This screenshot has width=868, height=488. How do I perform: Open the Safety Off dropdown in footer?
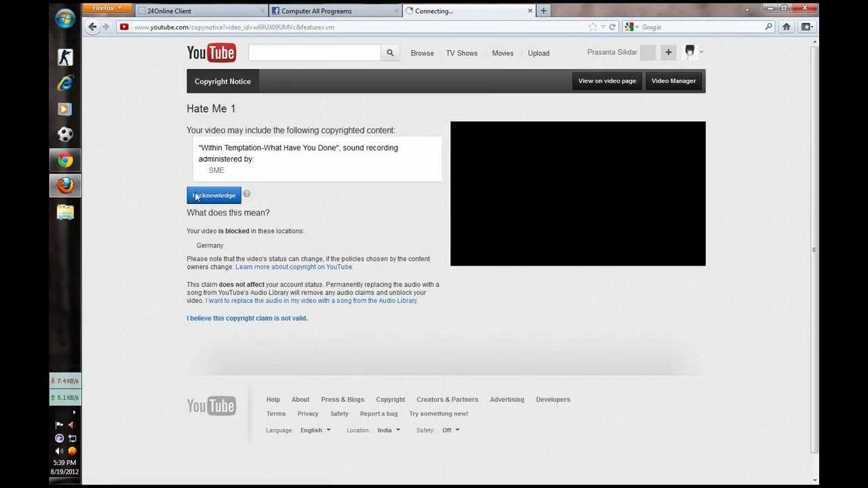tap(451, 430)
